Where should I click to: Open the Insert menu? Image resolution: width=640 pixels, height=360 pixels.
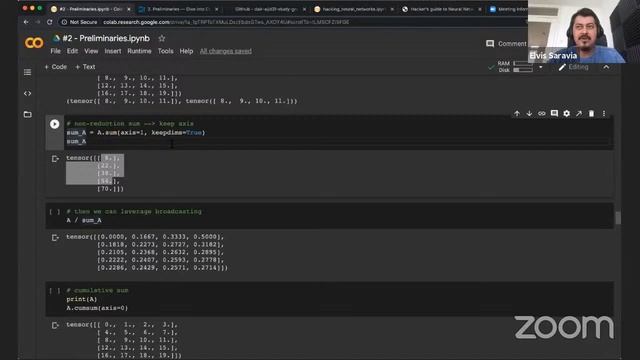pos(113,51)
